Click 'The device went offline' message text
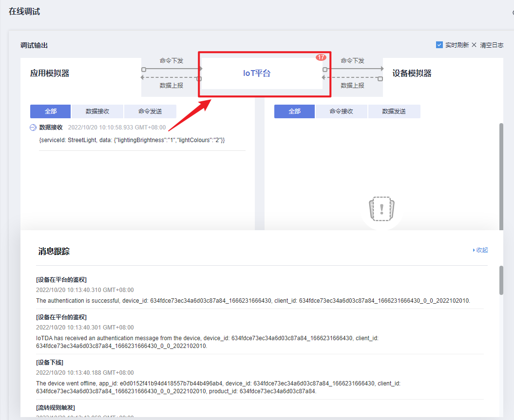This screenshot has width=514, height=420. (x=218, y=387)
